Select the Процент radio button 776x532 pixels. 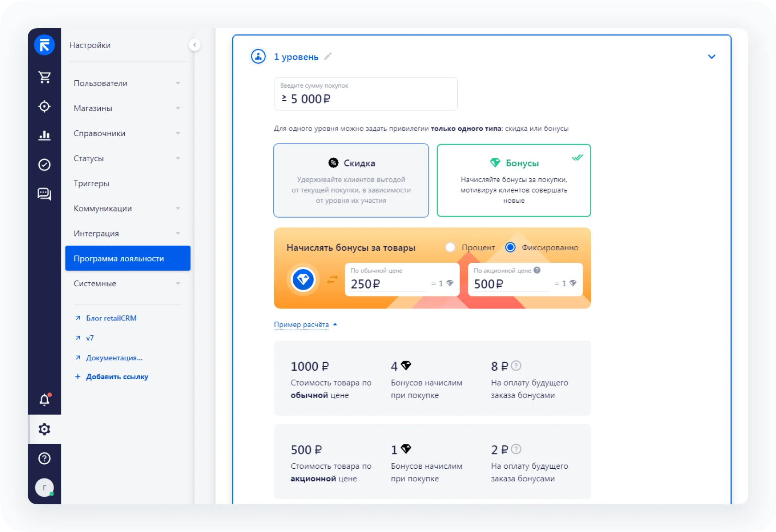pyautogui.click(x=450, y=248)
